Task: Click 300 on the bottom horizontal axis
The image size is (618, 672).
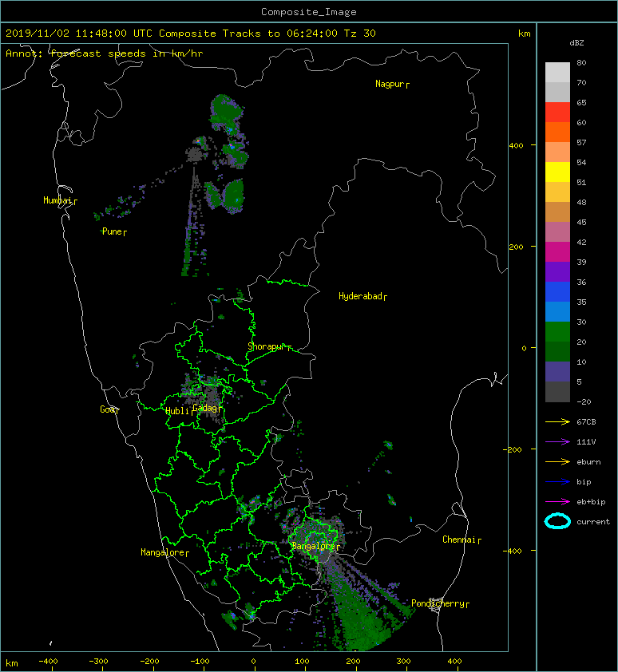Action: (403, 662)
